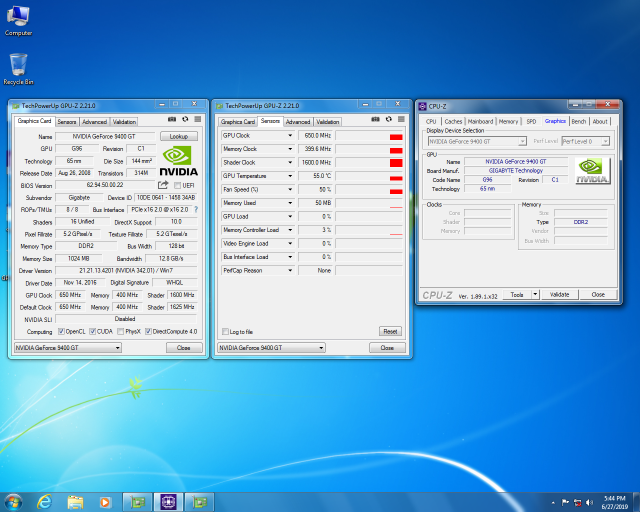Click the BIOS Version field 62.94.50.00.22
Viewport: 640px width, 512px height.
pos(105,185)
